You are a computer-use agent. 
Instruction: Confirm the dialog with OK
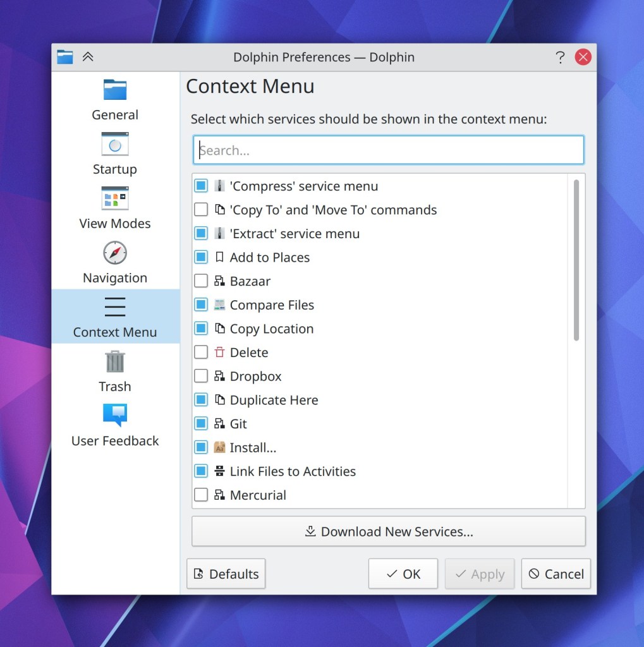click(403, 574)
